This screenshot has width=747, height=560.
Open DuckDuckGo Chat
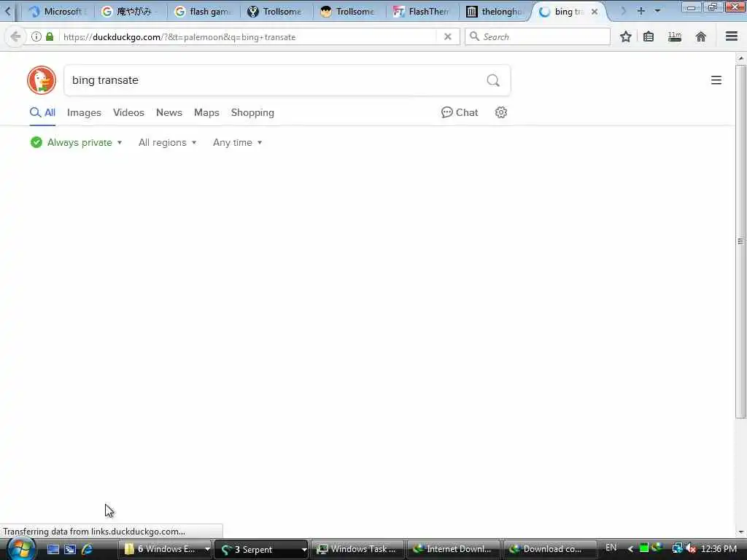point(460,112)
